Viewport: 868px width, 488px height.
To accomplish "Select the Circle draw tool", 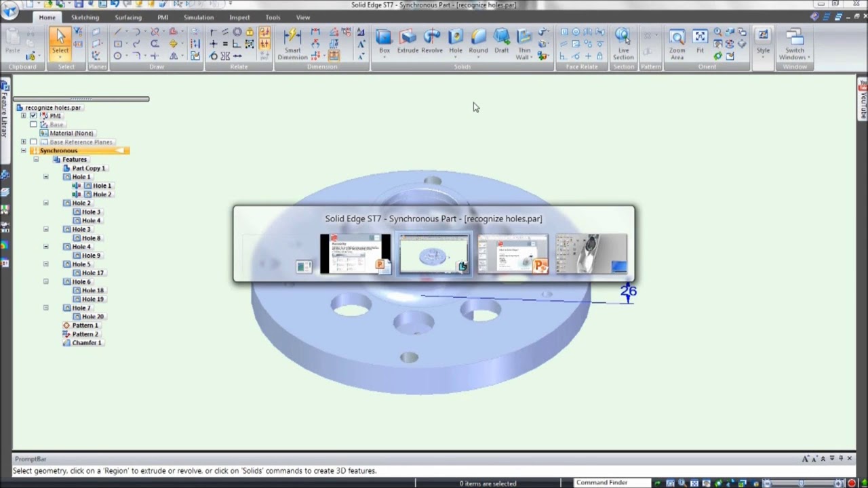I will pos(117,56).
